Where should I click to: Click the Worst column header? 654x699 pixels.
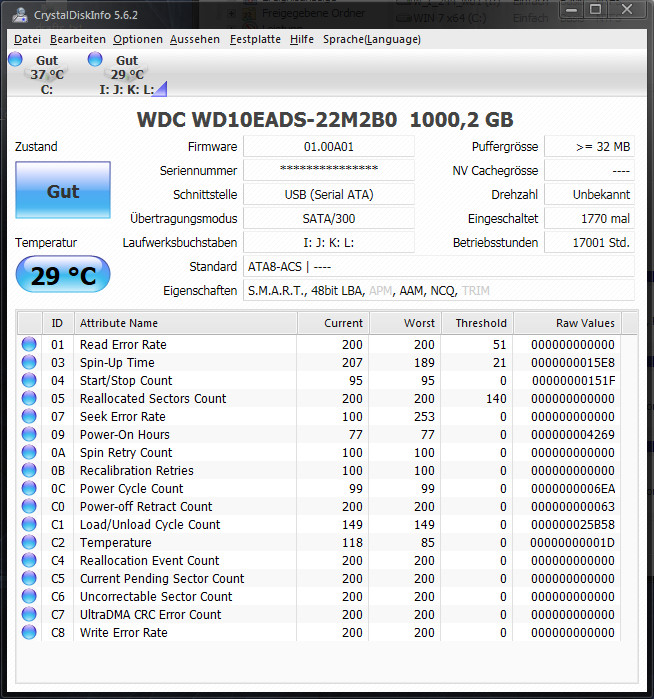(x=405, y=323)
